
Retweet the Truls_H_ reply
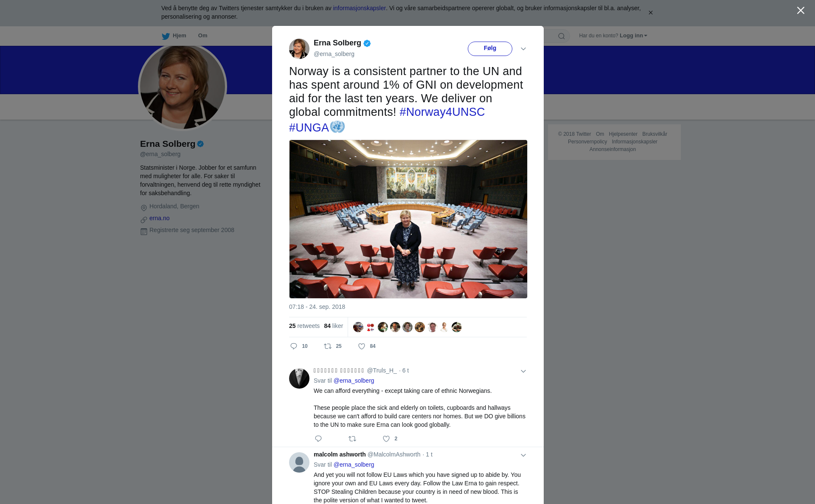[352, 439]
